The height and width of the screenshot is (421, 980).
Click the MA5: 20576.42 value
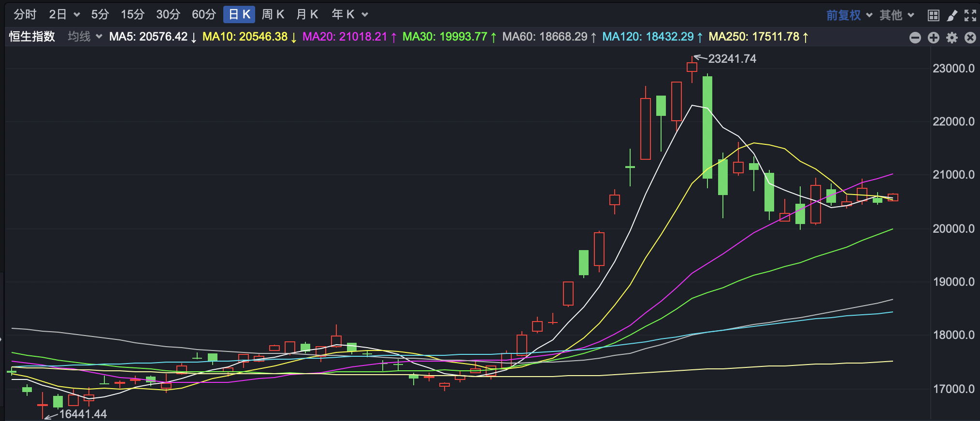tap(153, 37)
